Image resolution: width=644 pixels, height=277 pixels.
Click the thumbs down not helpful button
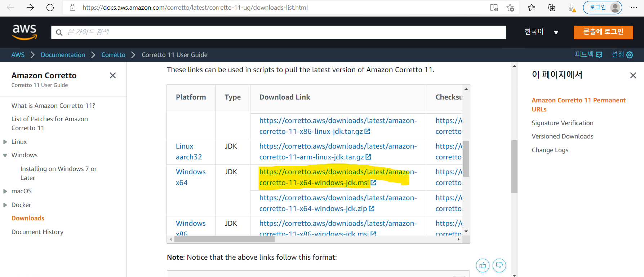499,265
